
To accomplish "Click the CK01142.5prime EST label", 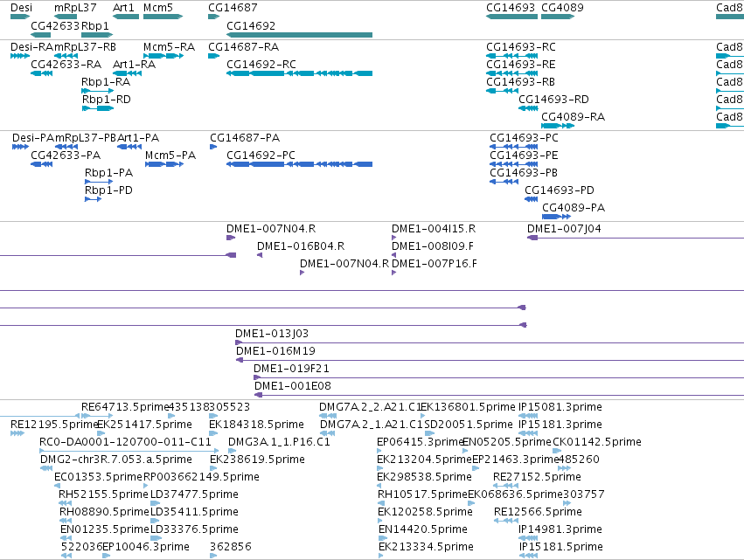I will 597,442.
